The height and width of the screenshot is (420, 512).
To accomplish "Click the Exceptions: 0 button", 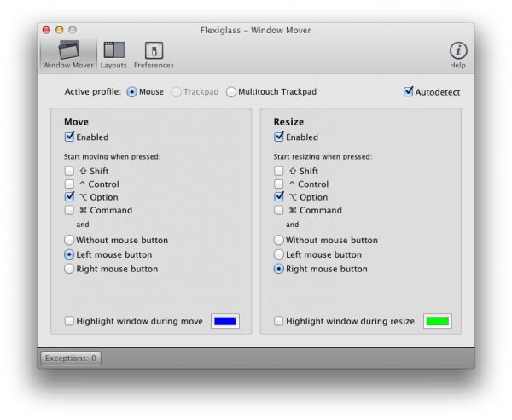I will pos(71,359).
